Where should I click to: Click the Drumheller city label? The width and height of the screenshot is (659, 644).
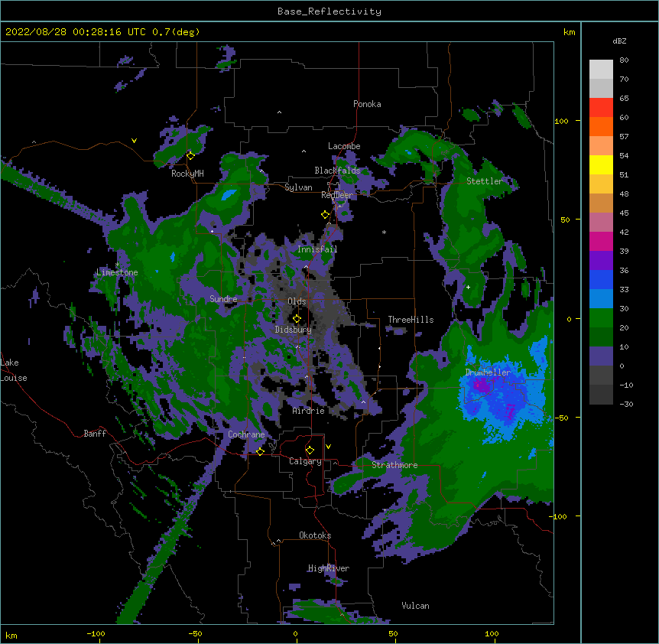click(488, 372)
